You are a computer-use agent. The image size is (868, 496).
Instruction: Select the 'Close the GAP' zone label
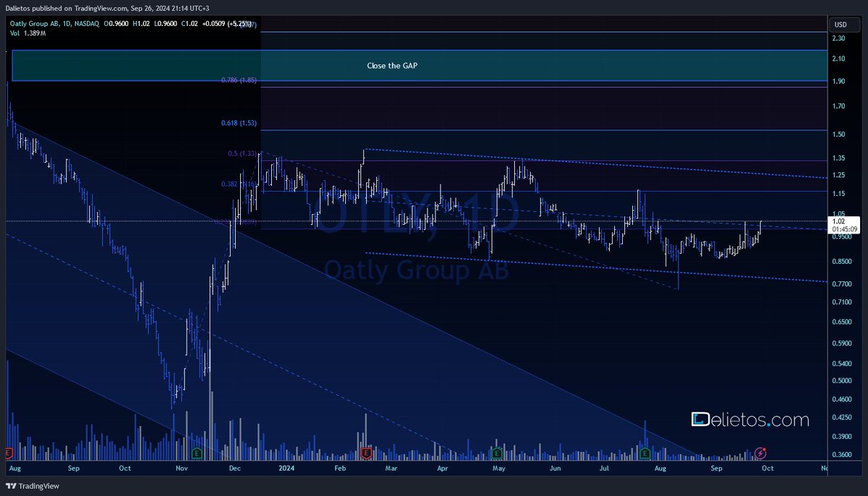coord(392,65)
